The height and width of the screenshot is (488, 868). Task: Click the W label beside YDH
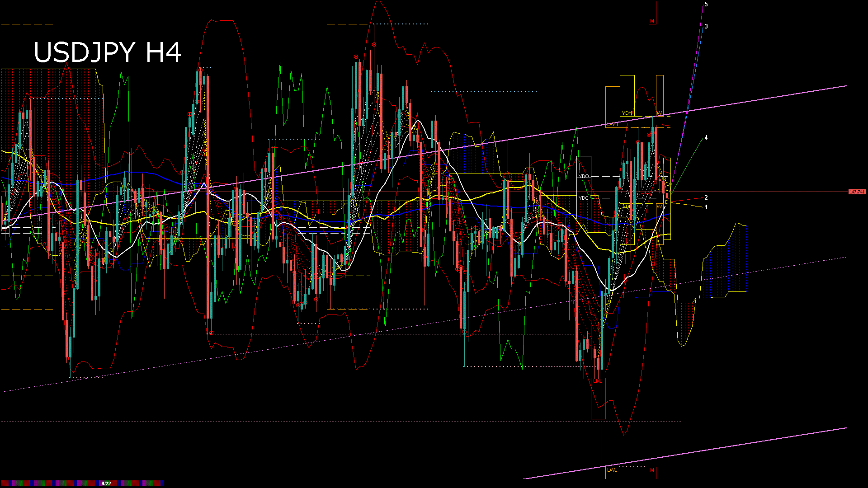(659, 113)
